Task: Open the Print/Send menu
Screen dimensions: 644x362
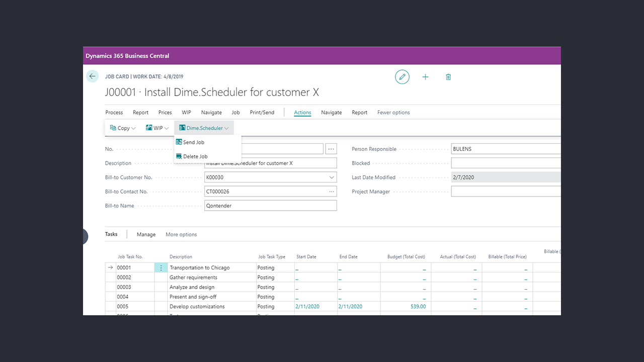Action: [x=262, y=113]
